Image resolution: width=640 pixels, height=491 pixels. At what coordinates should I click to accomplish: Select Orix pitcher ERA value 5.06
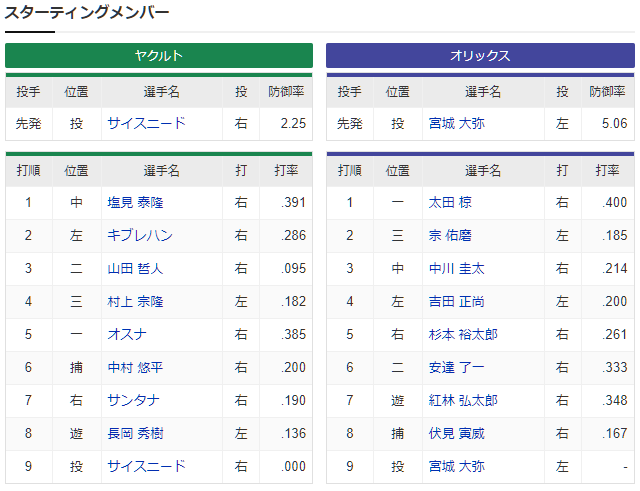(x=614, y=123)
